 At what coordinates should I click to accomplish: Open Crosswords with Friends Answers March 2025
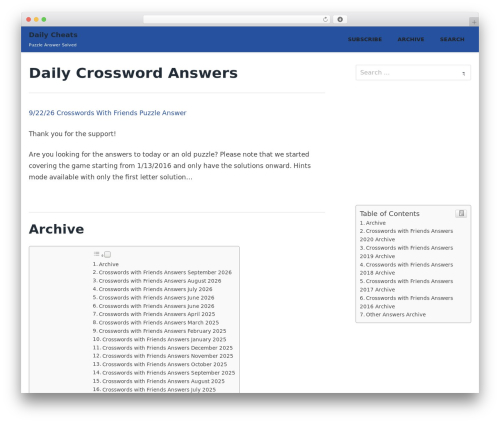click(156, 323)
